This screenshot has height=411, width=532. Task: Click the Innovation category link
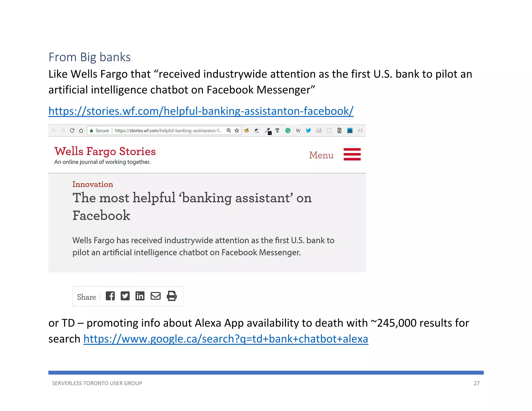(93, 184)
